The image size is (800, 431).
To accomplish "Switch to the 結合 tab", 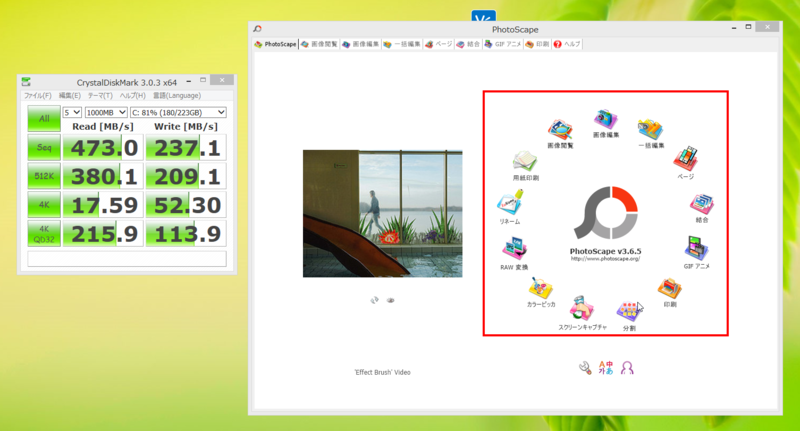I will 468,44.
